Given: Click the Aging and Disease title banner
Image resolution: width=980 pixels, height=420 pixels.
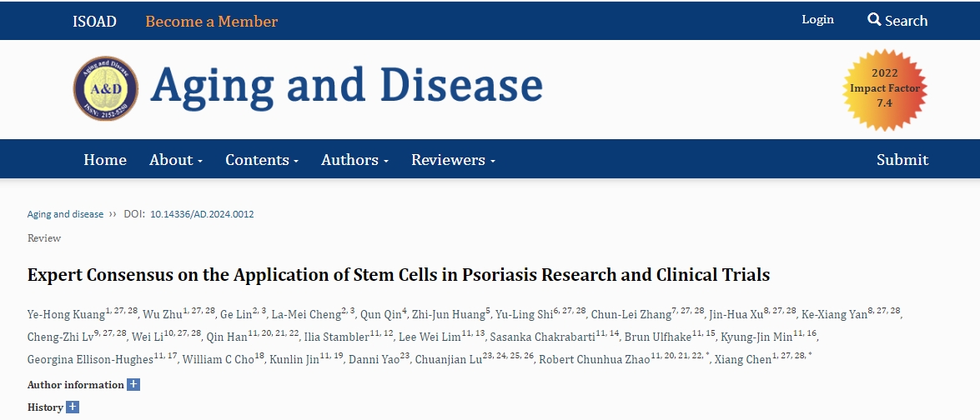Looking at the screenshot, I should point(346,86).
